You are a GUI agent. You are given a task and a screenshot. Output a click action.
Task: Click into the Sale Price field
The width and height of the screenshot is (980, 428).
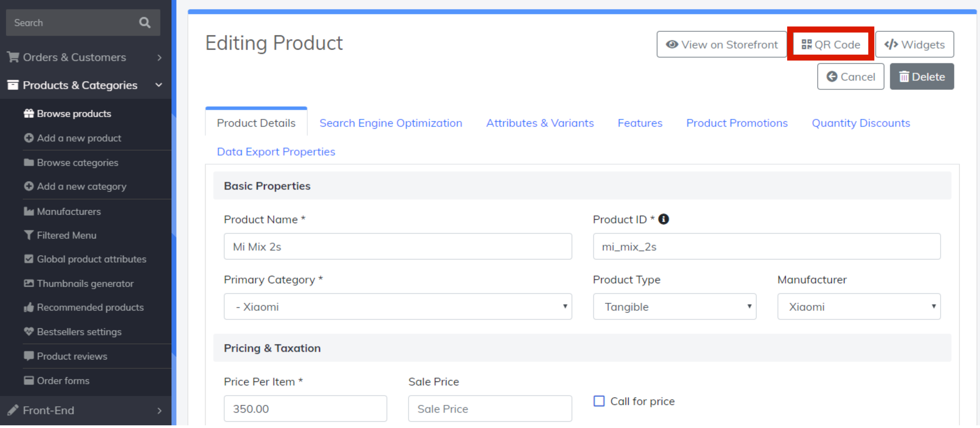click(489, 408)
